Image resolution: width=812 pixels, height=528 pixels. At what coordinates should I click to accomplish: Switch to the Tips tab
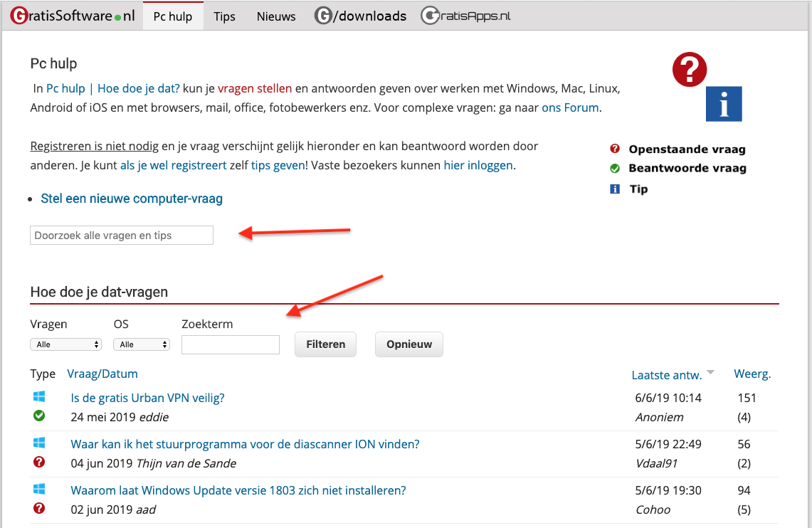(x=224, y=16)
